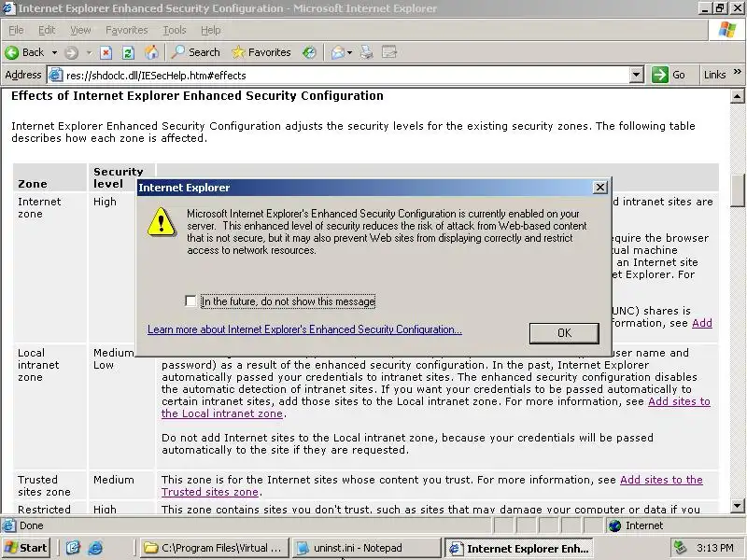
Task: Open the Edit menu
Action: pos(47,30)
